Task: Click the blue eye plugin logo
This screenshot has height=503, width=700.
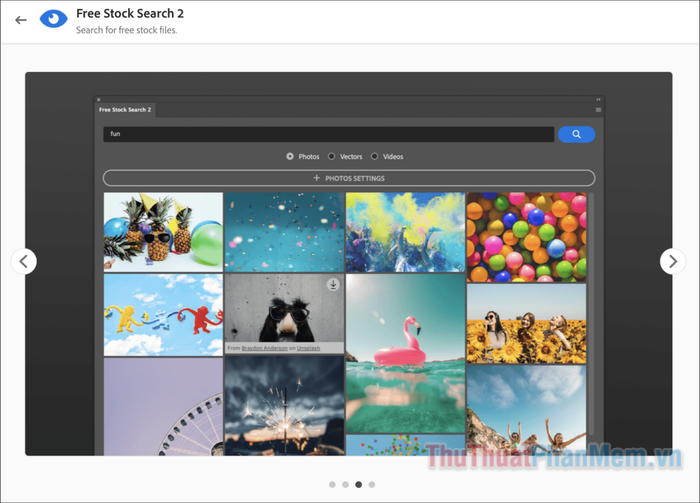Action: pyautogui.click(x=54, y=19)
